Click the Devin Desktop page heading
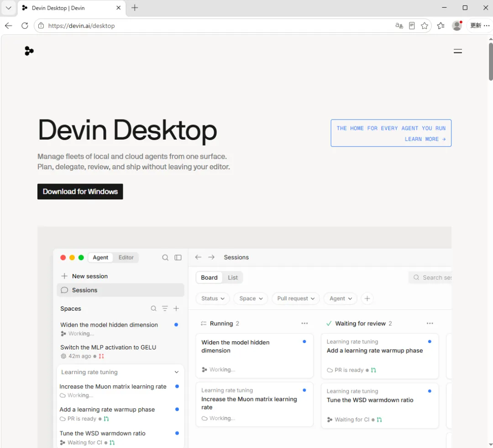This screenshot has height=448, width=493. [127, 130]
